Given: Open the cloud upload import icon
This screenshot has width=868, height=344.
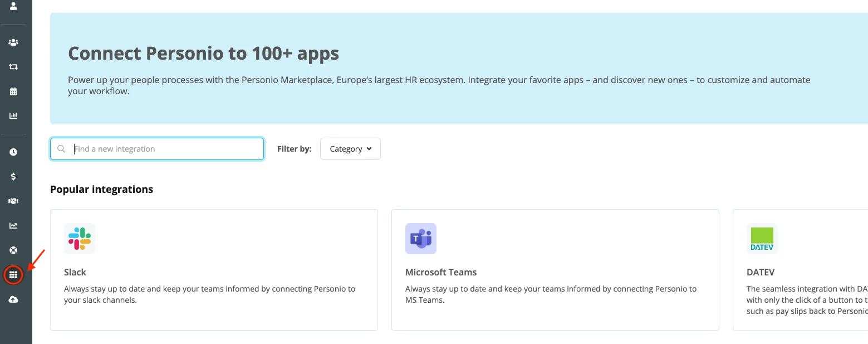Looking at the screenshot, I should (13, 300).
